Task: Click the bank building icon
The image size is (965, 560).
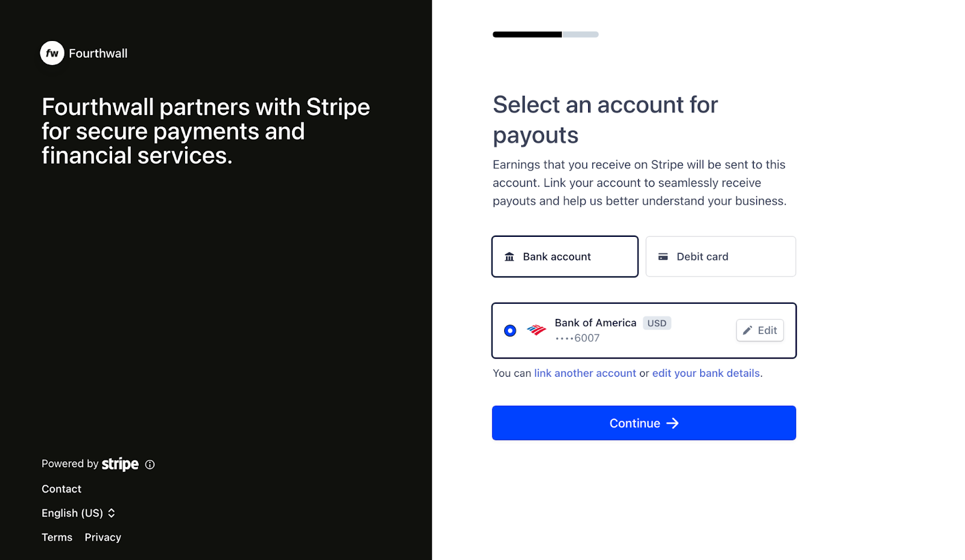Action: (x=510, y=257)
